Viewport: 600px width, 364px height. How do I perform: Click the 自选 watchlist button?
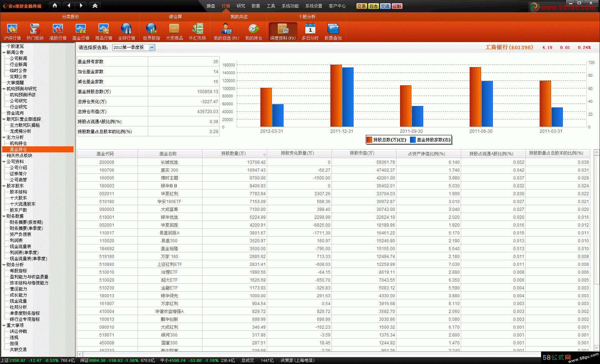coord(374,6)
